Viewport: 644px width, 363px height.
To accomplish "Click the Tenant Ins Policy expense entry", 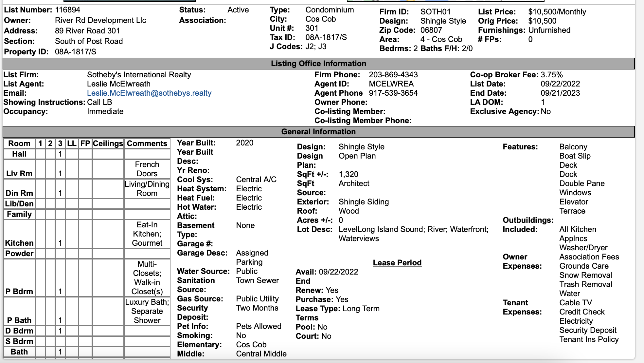I will pos(589,339).
